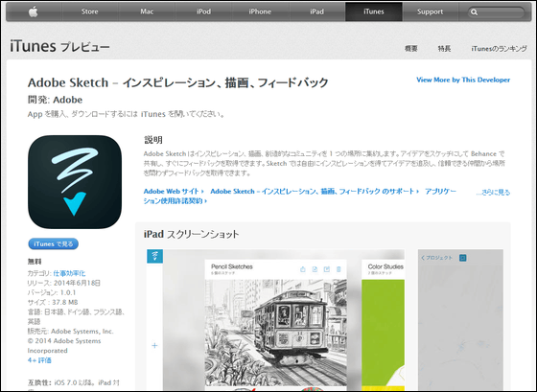This screenshot has height=392, width=537.
Task: Click the share icon on Pencil Sketches
Action: tap(303, 269)
